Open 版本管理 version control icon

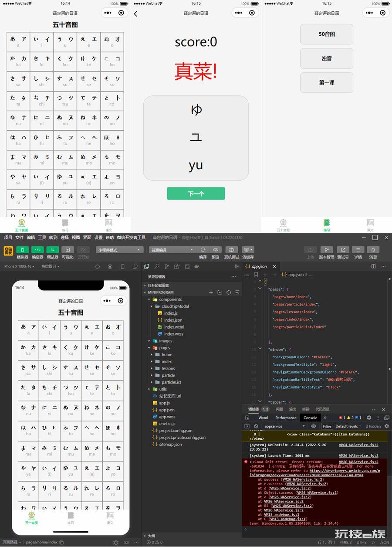327,250
